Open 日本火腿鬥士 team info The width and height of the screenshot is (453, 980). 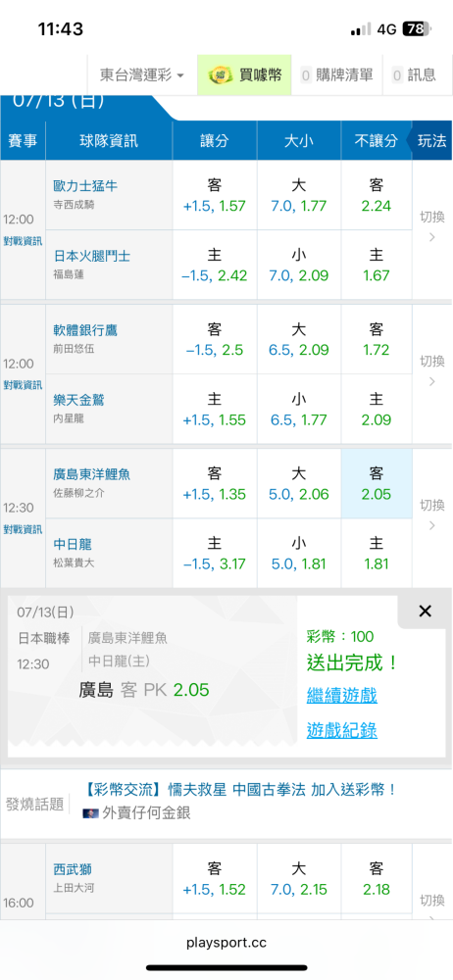pyautogui.click(x=92, y=256)
